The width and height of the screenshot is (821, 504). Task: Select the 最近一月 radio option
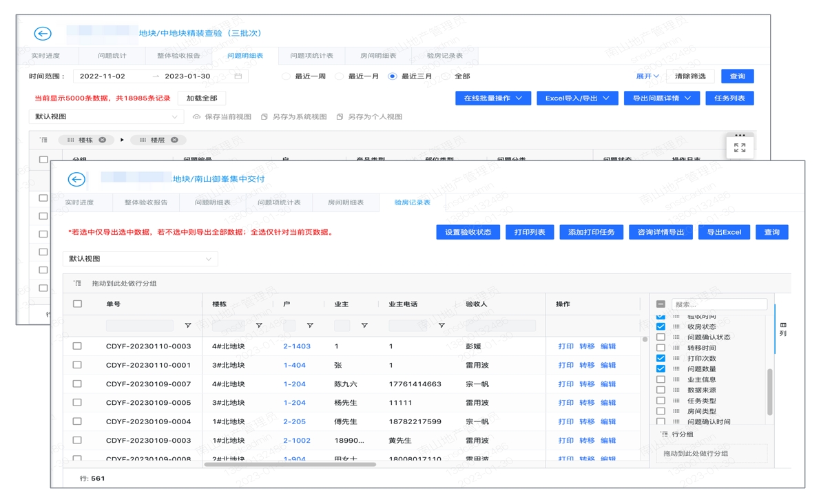click(x=340, y=76)
